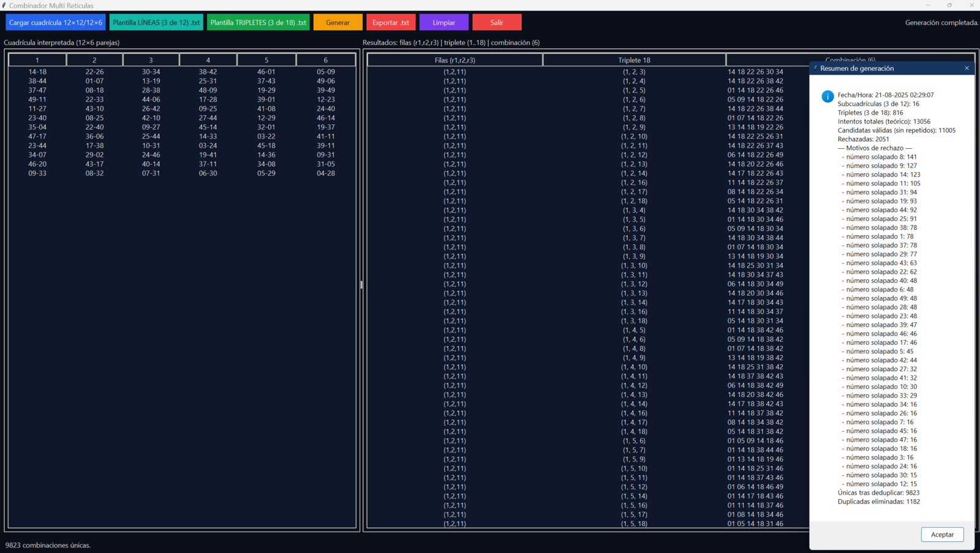Screen dimensions: 980x553
Task: Click column header 6 in grid table
Action: coord(326,60)
